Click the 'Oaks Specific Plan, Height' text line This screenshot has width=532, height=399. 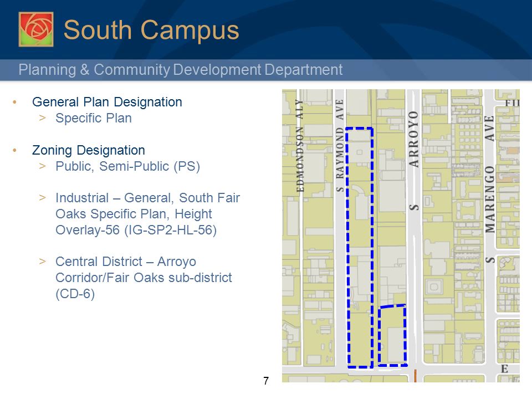134,214
